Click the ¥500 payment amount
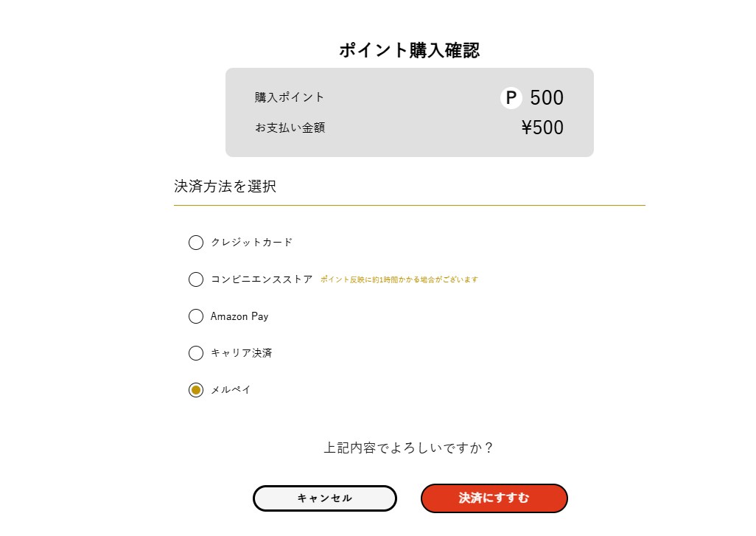Viewport: 756px width, 536px height. click(x=542, y=128)
